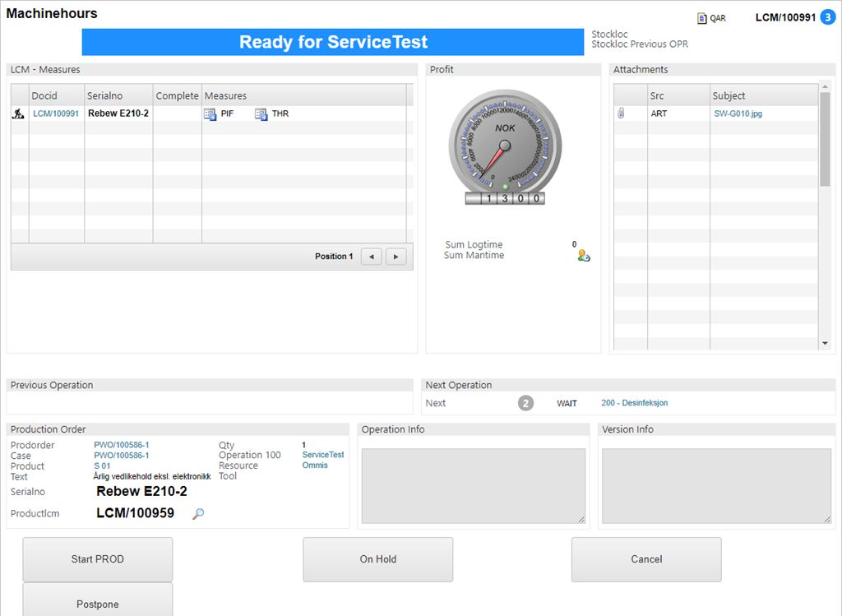The height and width of the screenshot is (616, 842).
Task: Click inside the Operation Info text area
Action: (474, 485)
